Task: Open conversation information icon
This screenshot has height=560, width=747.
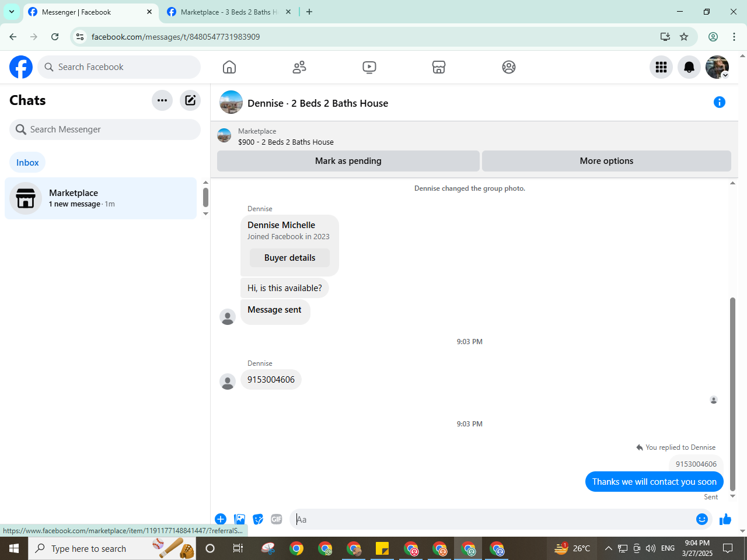Action: coord(720,102)
